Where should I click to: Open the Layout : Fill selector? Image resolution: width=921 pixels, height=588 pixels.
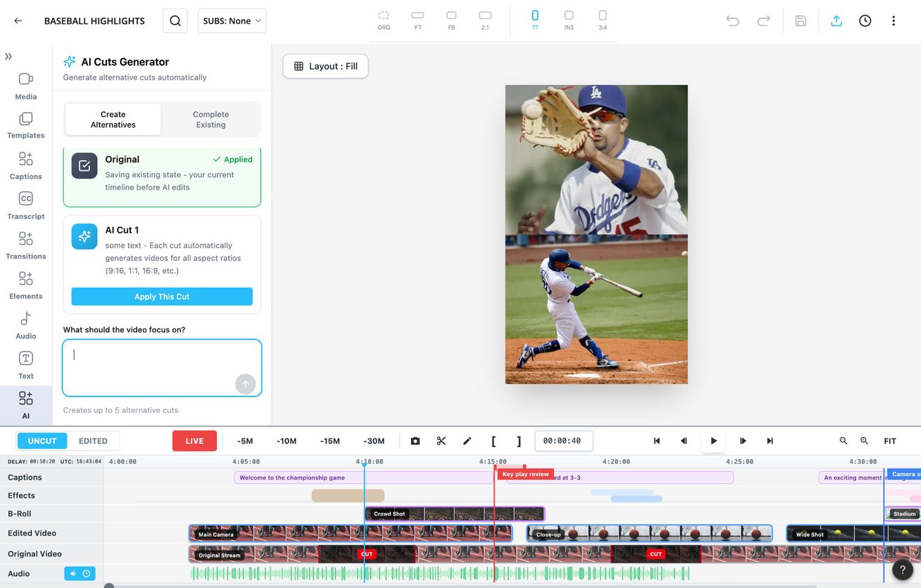point(325,66)
